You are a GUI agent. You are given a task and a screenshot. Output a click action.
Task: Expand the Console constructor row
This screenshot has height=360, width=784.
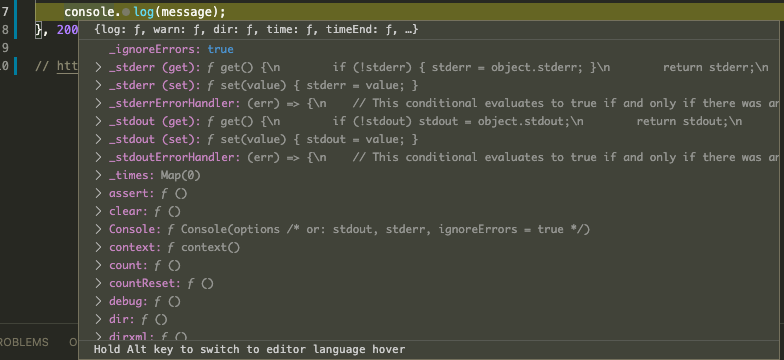coord(98,230)
